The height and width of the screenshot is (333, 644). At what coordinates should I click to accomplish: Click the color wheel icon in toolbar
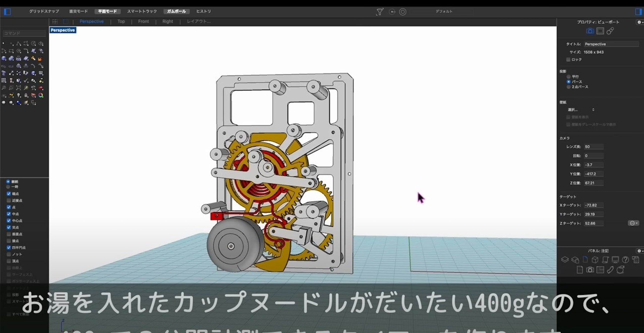pos(41,95)
